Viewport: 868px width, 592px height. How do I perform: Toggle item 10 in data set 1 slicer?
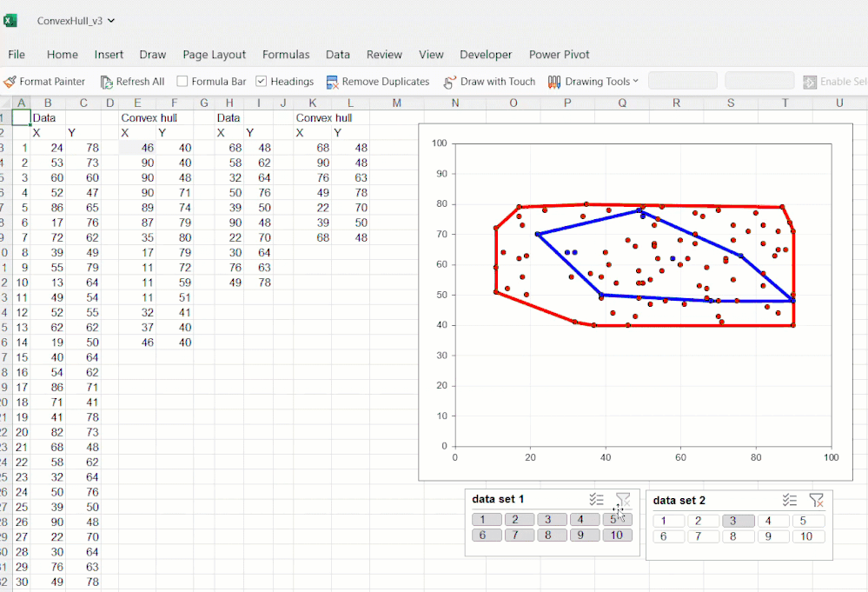[617, 535]
